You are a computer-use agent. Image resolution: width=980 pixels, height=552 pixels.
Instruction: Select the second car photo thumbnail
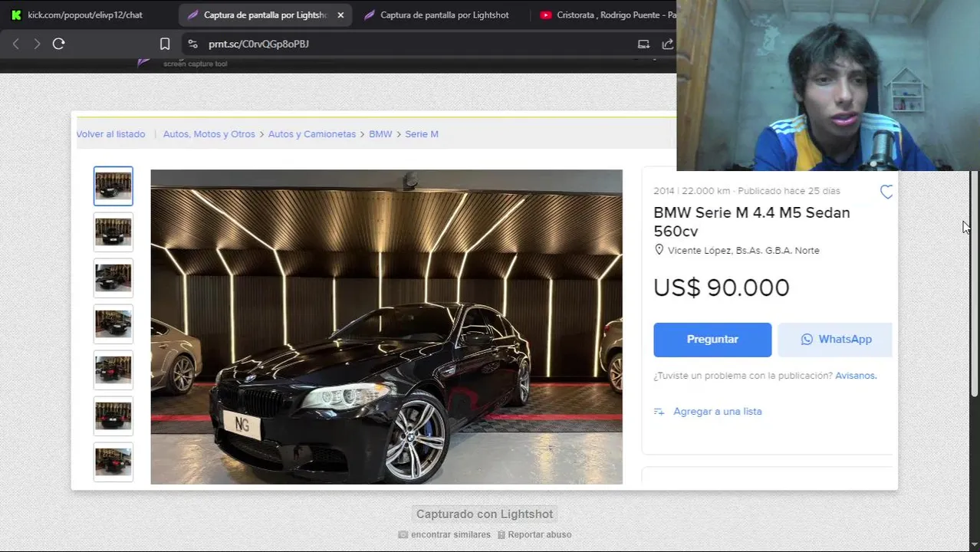(x=113, y=232)
